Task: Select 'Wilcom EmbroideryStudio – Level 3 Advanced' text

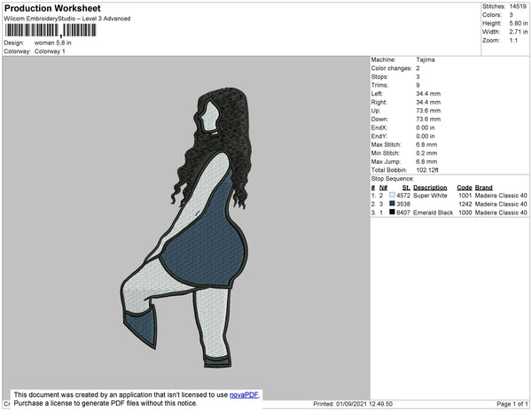Action: coord(67,19)
